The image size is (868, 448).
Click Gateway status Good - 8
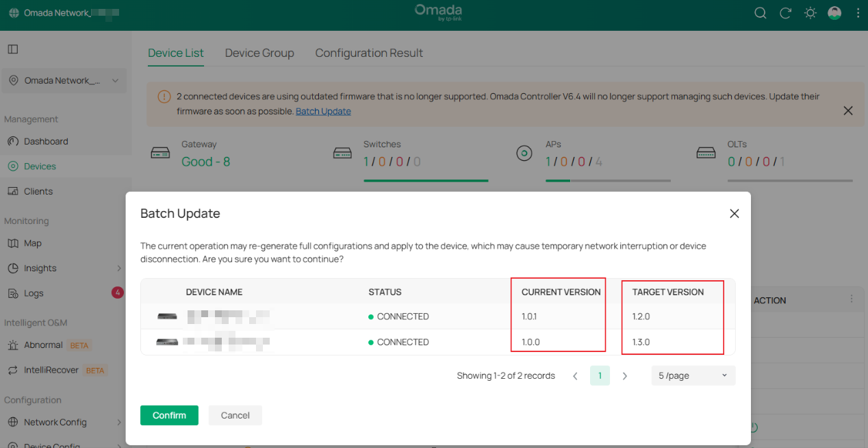click(205, 162)
